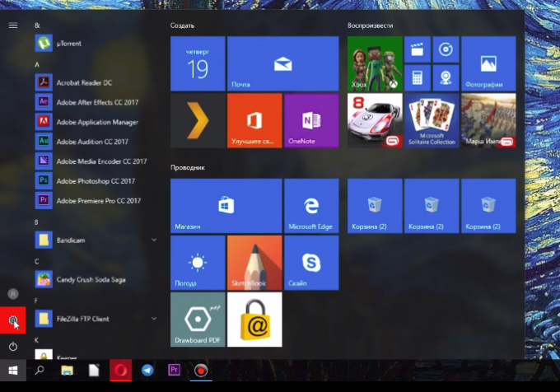The image size is (560, 392).
Task: Open the Plex orange chevron tile
Action: tap(198, 121)
